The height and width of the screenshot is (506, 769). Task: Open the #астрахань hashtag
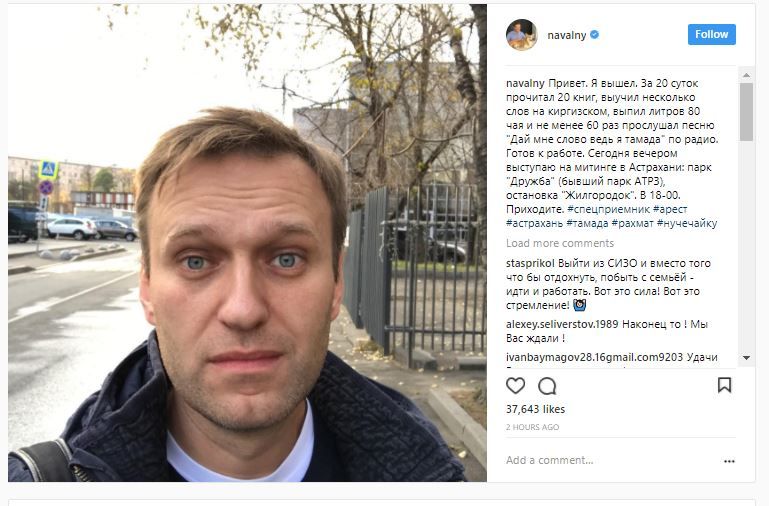click(535, 224)
